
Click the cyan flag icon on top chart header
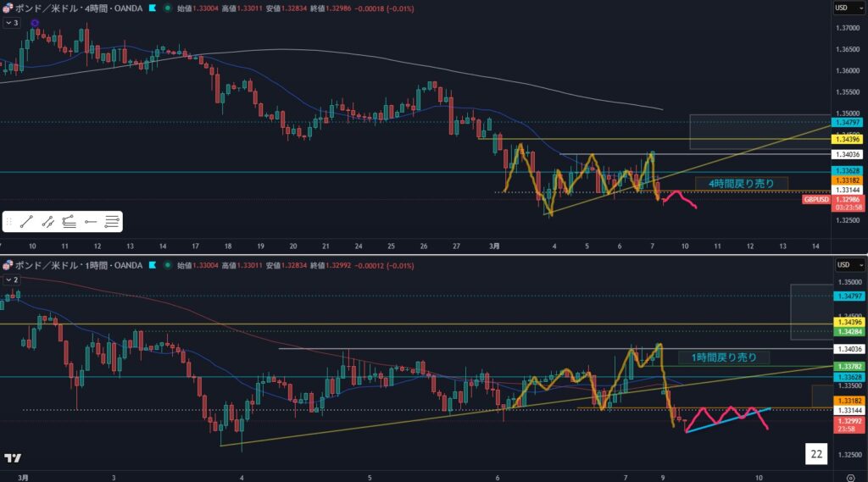tap(152, 8)
